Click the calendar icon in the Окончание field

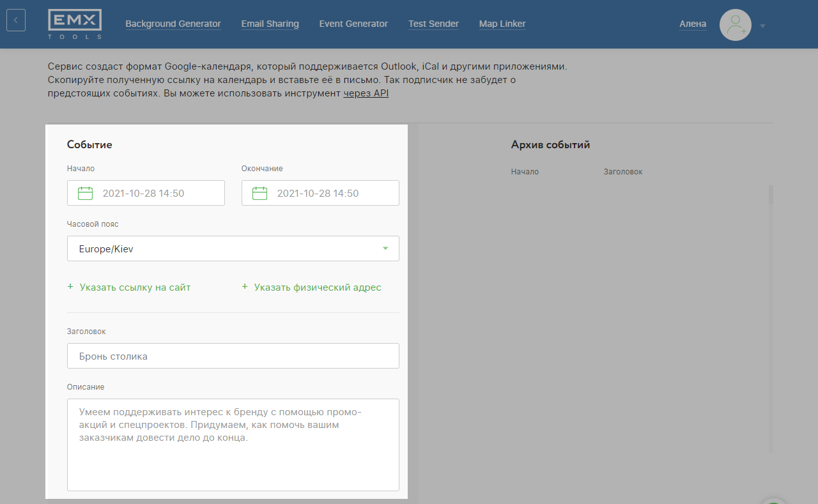(259, 193)
